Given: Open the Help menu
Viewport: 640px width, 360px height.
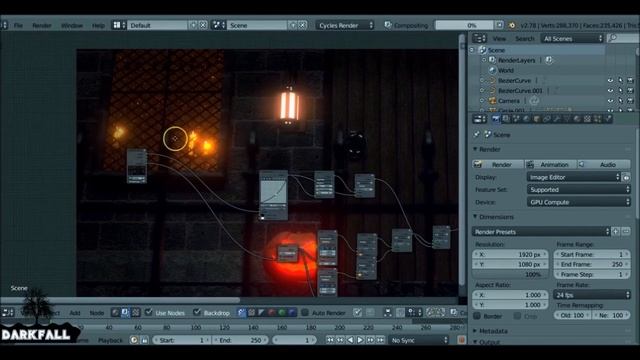Looking at the screenshot, I should coord(98,25).
